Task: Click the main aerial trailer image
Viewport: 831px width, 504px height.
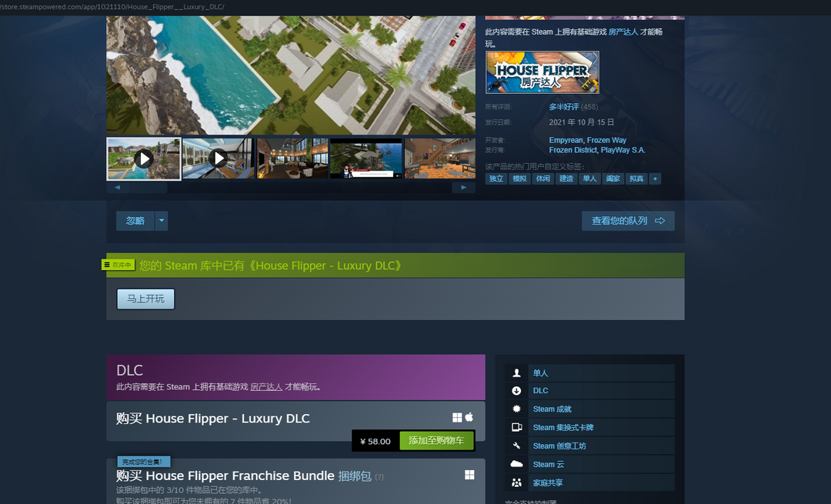Action: coord(291,75)
